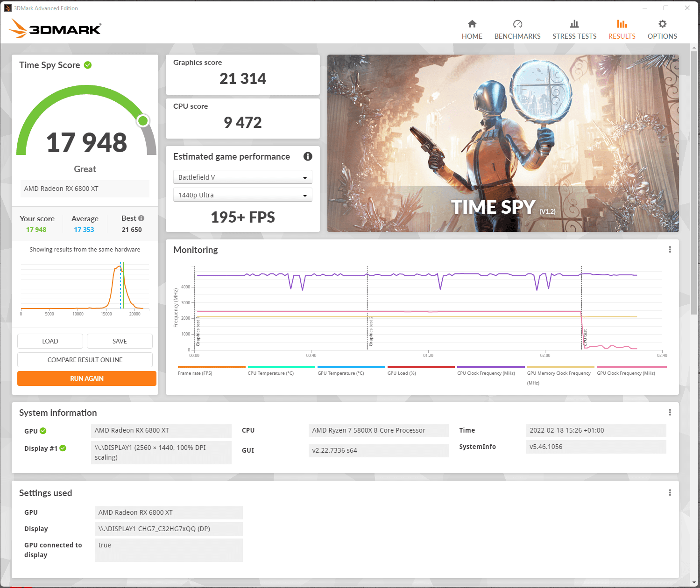Click the Display #1 validation checkmark

(63, 448)
